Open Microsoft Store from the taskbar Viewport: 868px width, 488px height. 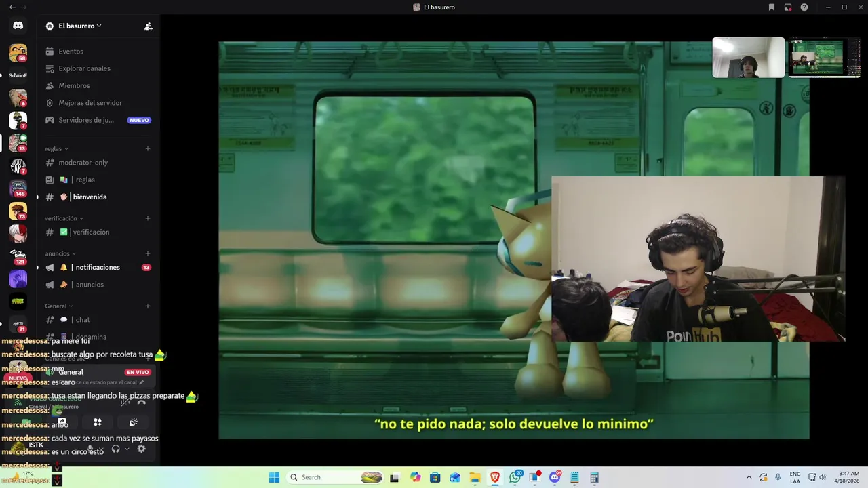coord(435,477)
